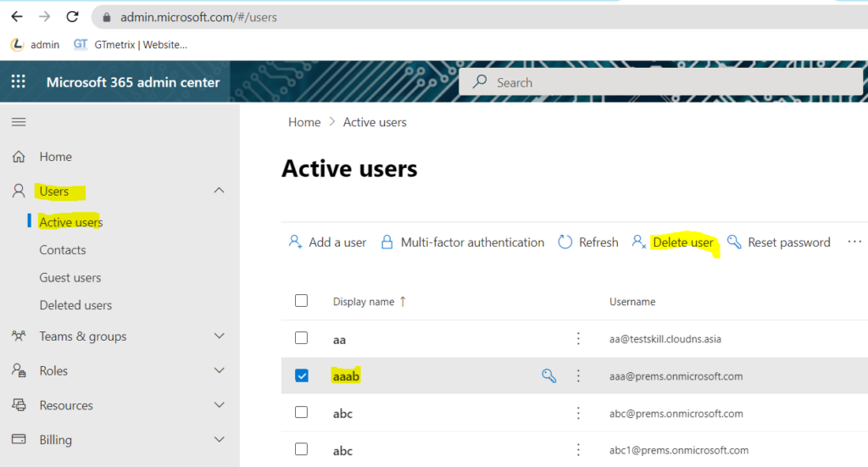Go to Home in sidebar navigation
The width and height of the screenshot is (868, 467).
click(x=55, y=157)
